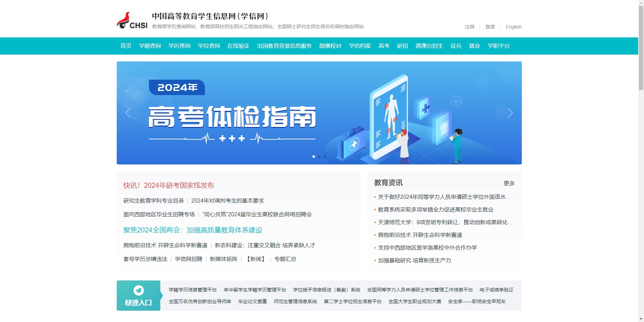Screen dimensions: 644x322
Task: Open 出国教育背景信息服务 menu item
Action: click(x=284, y=46)
